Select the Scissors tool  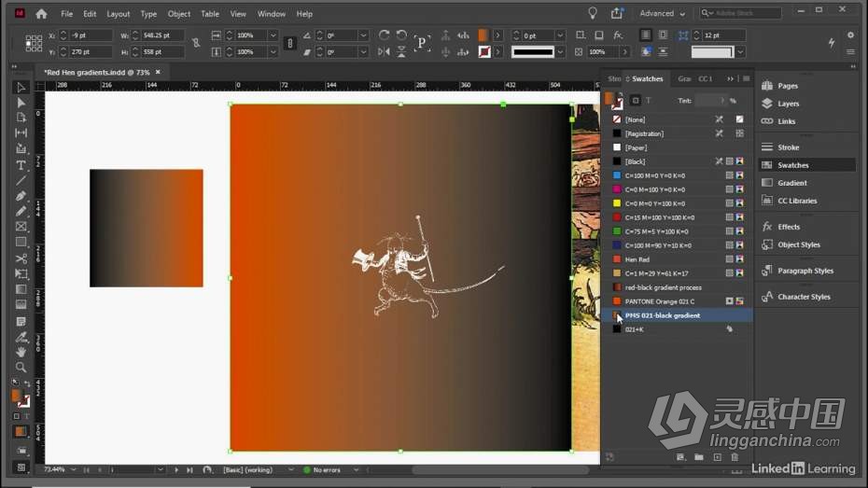click(21, 258)
